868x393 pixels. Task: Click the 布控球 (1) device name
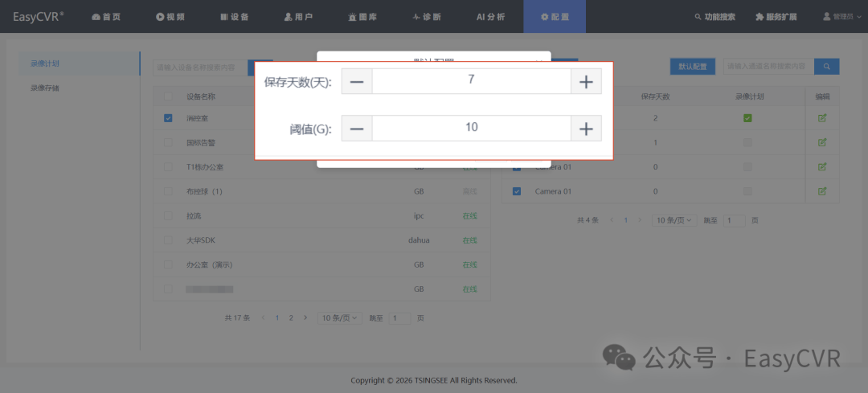(x=204, y=191)
